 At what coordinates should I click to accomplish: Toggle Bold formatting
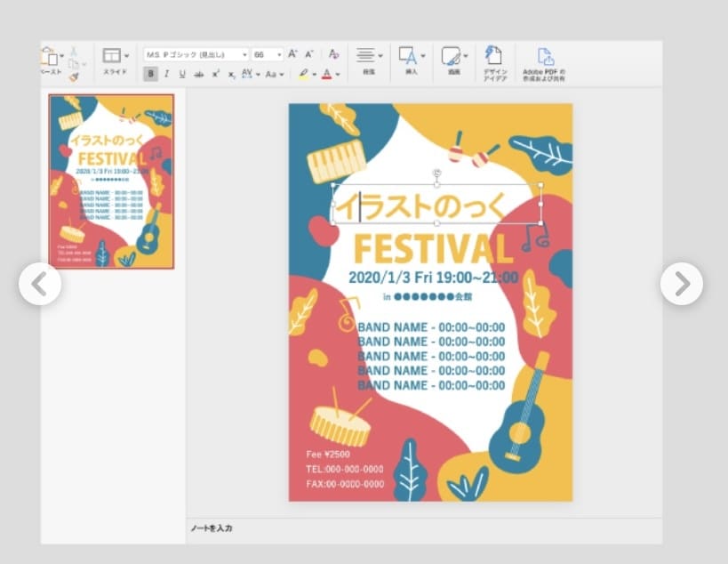coord(150,74)
